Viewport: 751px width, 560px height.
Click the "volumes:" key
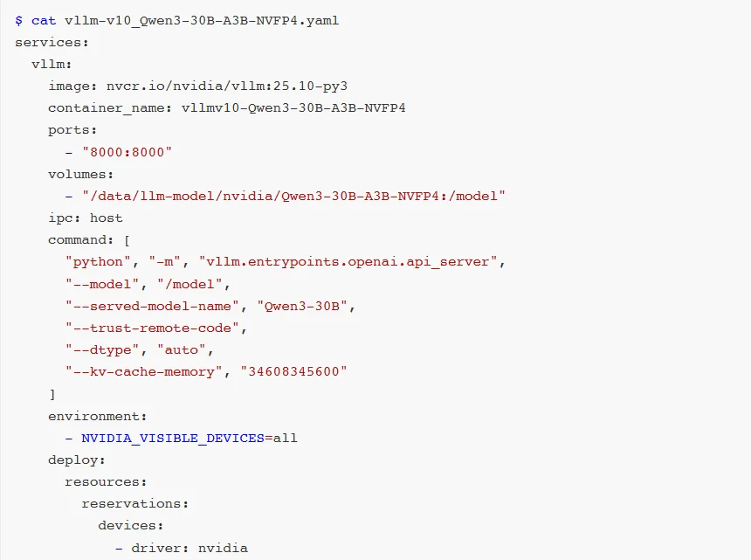[x=81, y=174]
